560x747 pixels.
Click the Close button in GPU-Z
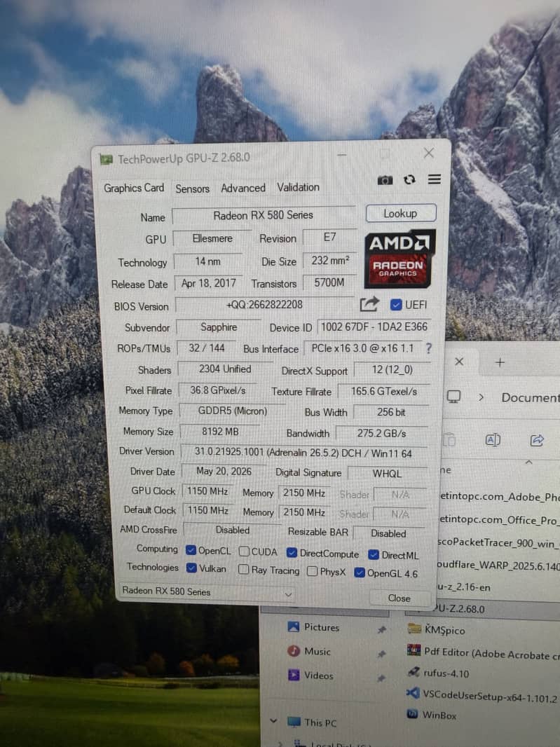pyautogui.click(x=399, y=598)
